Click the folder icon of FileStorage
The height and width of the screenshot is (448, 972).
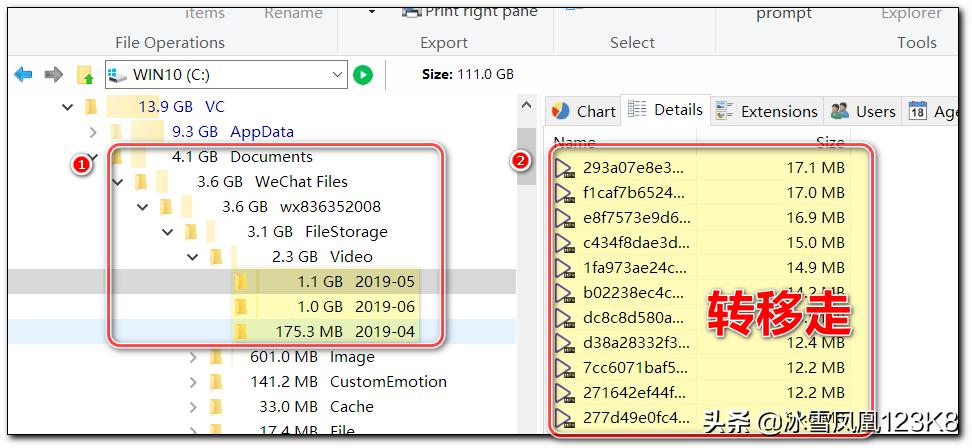[192, 232]
